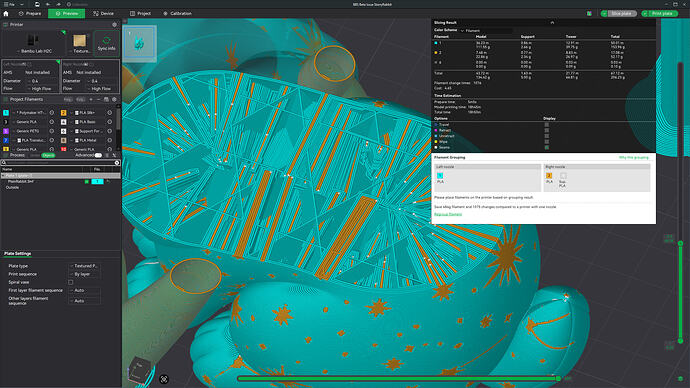Open the Print sequence dropdown
Viewport: 690px width, 388px height.
point(84,274)
